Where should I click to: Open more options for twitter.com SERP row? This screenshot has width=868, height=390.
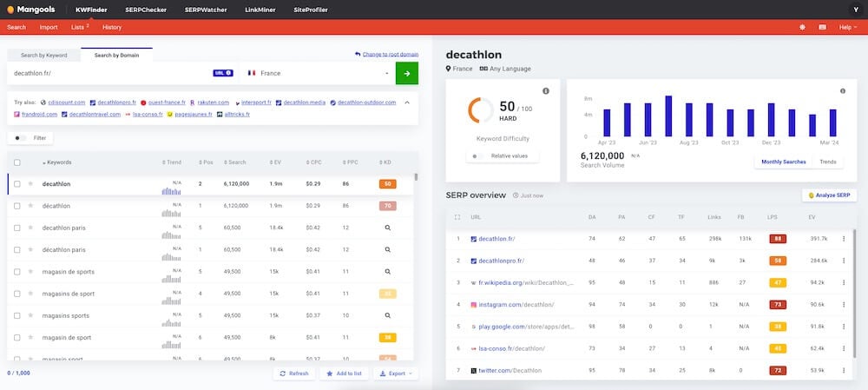click(844, 370)
